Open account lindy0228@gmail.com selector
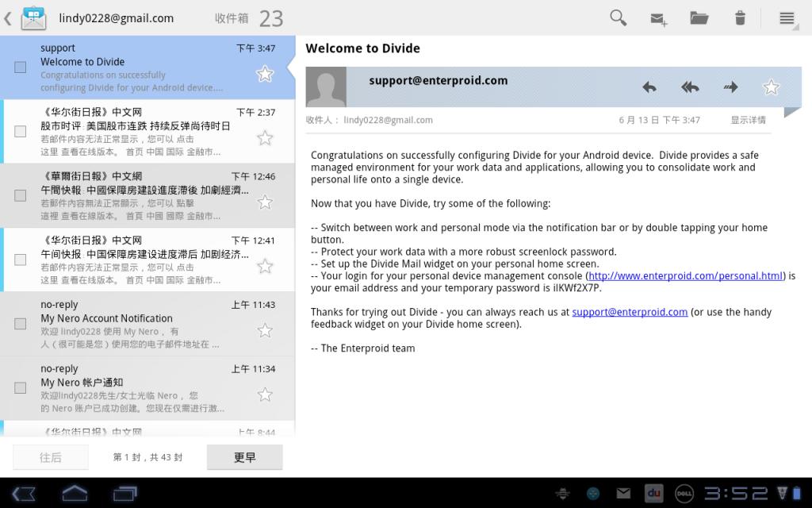This screenshot has width=812, height=508. point(116,18)
